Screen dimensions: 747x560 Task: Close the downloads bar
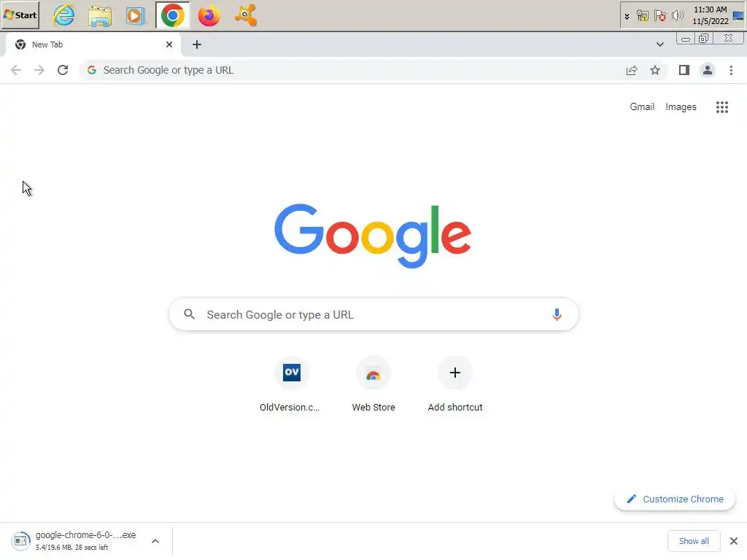pyautogui.click(x=734, y=541)
